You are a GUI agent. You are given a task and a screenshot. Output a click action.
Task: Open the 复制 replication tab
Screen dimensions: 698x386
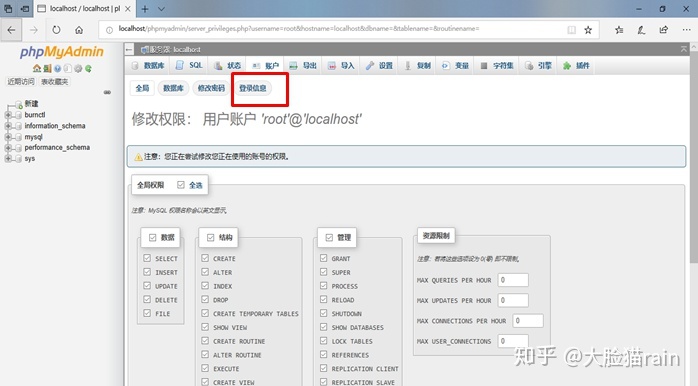point(418,65)
